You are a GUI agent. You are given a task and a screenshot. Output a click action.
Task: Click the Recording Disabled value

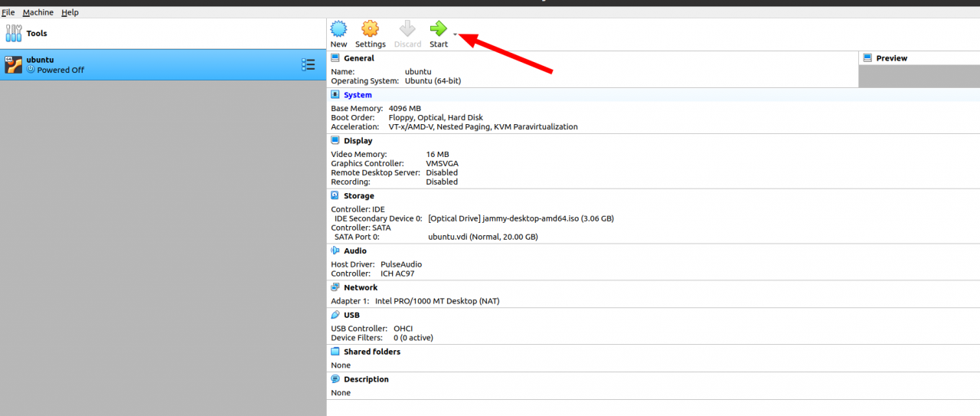pos(442,182)
